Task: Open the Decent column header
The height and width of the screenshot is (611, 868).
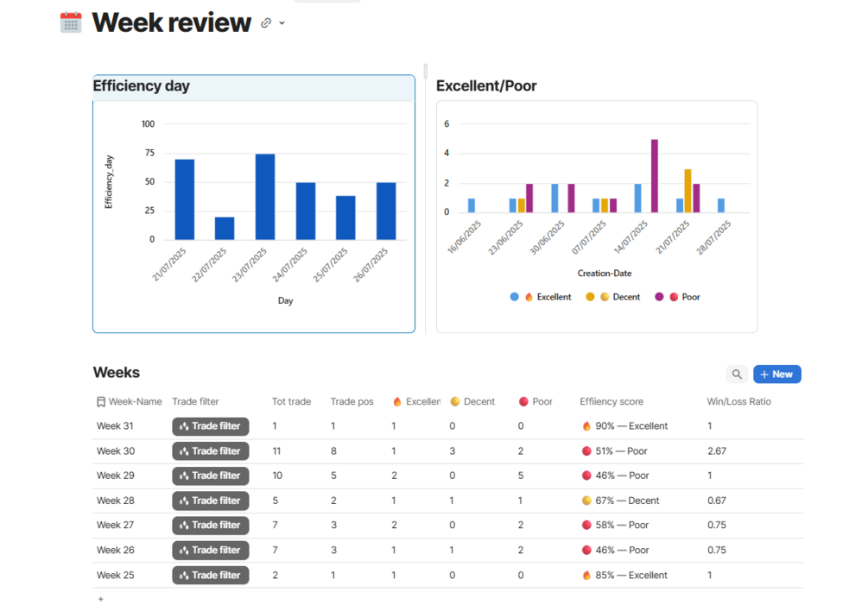Action: point(472,401)
